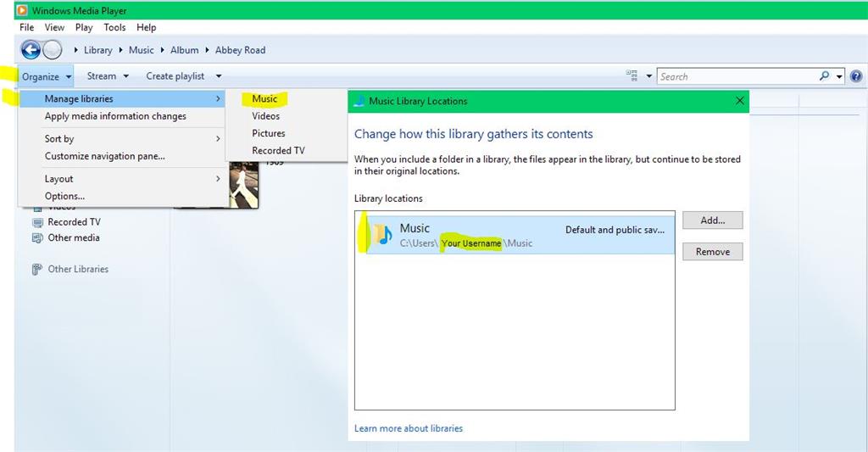
Task: Click the Abbey Road album cover thumbnail
Action: click(243, 185)
